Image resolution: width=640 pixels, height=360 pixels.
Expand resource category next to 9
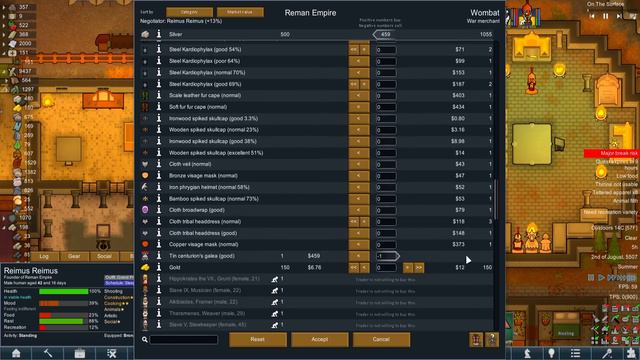4,16
